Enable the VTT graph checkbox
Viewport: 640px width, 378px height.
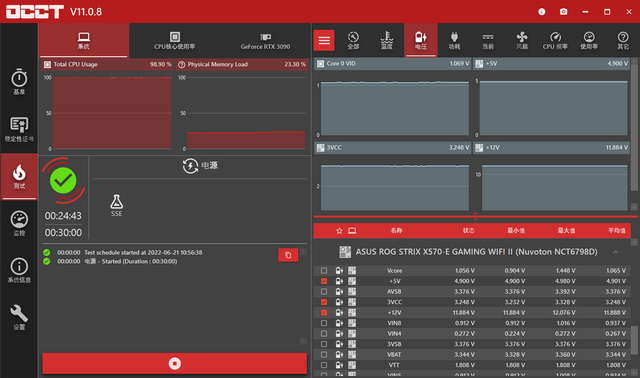point(324,365)
